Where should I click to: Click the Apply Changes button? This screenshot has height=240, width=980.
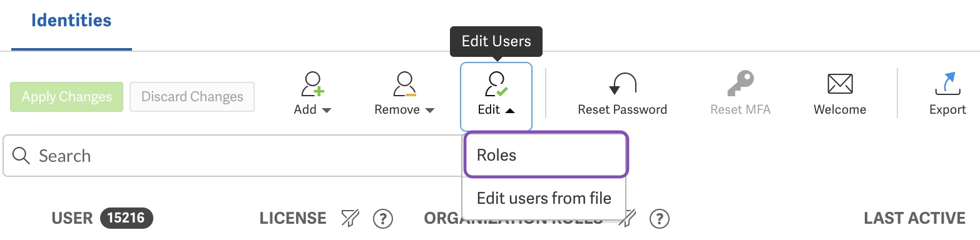pos(67,97)
